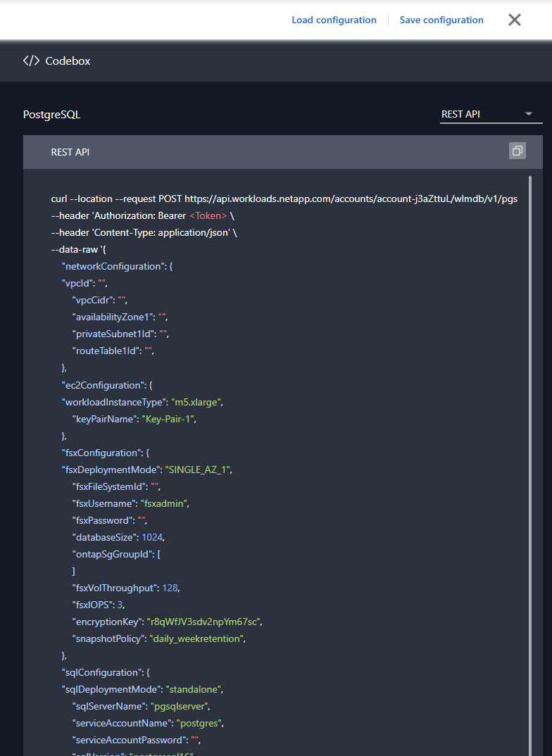
Task: Close the Codebox panel with X
Action: coord(515,20)
